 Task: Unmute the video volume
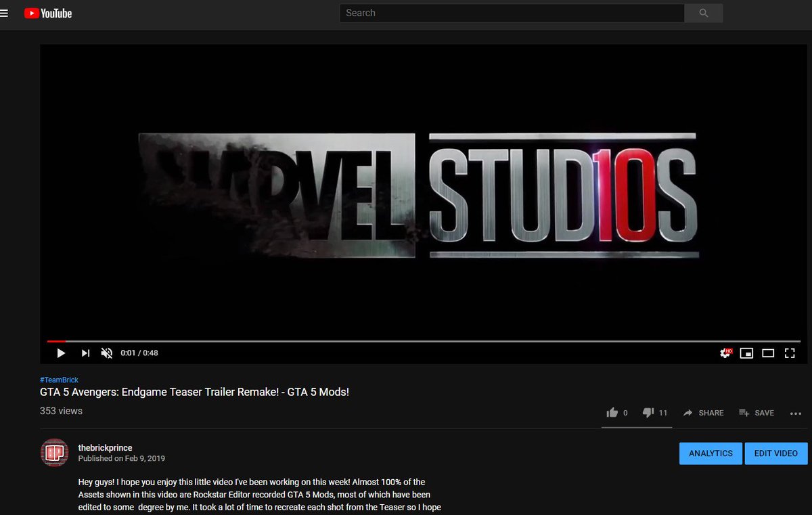point(107,353)
